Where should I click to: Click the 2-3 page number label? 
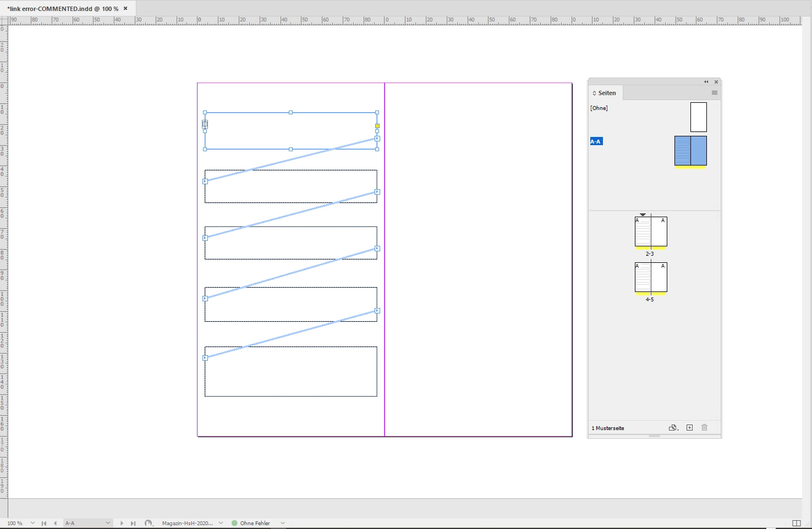pyautogui.click(x=650, y=254)
